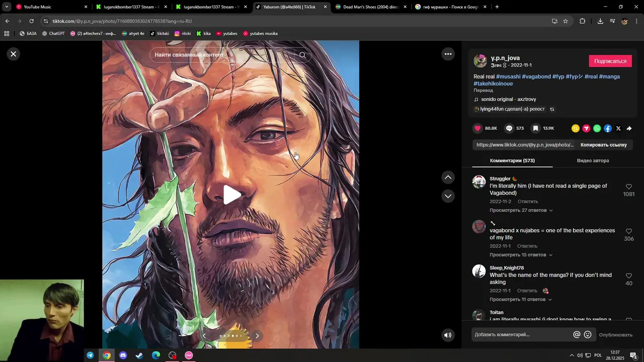Open Chrome downloads

tap(600, 21)
